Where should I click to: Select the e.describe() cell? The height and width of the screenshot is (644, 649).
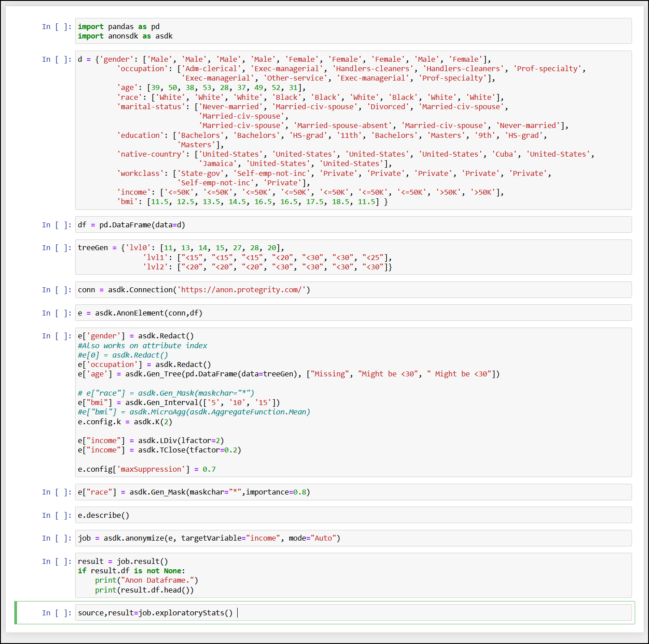coord(353,515)
